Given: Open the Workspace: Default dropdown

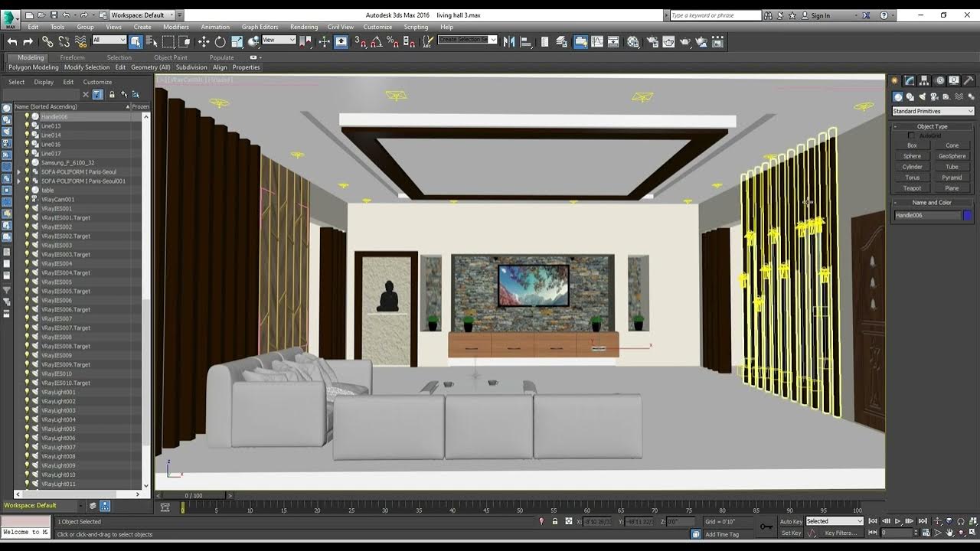Looking at the screenshot, I should 142,15.
